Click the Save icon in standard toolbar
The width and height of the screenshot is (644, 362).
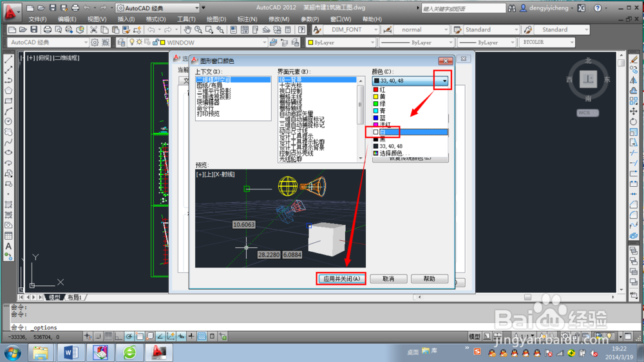coord(33,30)
